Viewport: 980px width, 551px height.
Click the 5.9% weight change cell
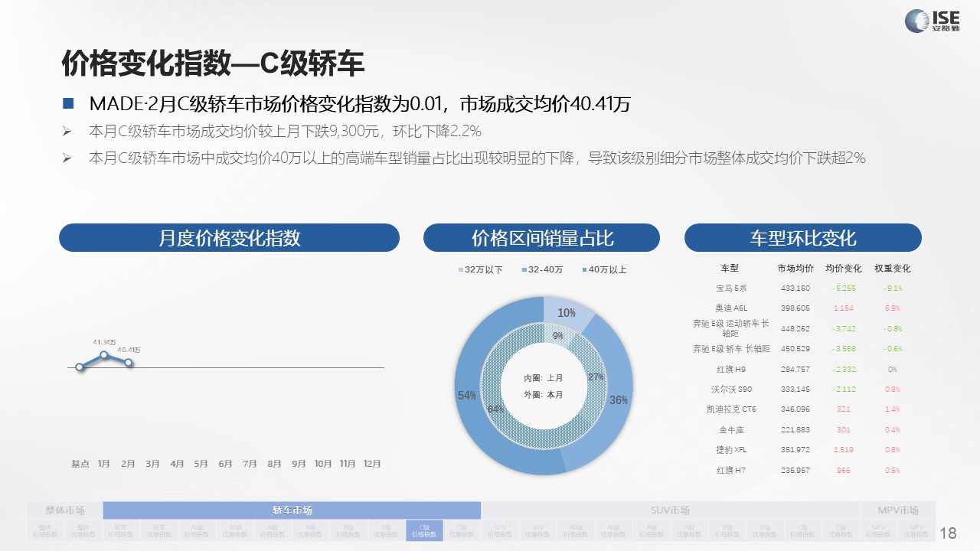pos(893,308)
